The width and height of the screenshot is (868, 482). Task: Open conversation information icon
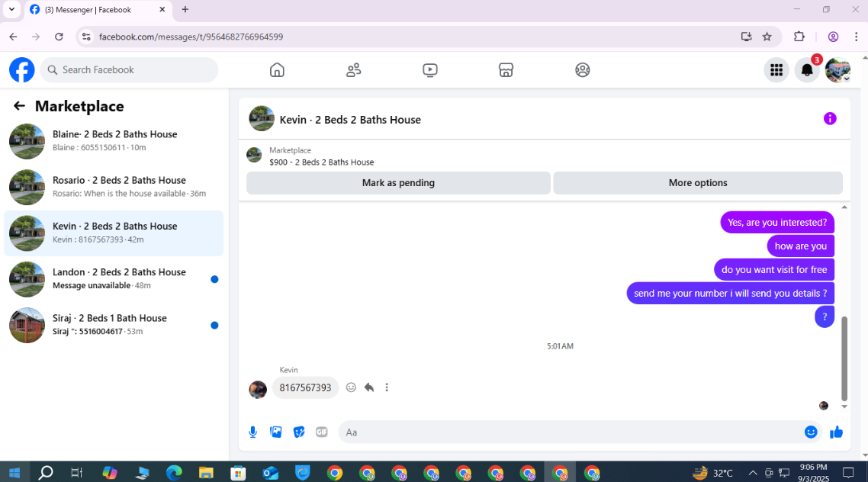pos(830,118)
